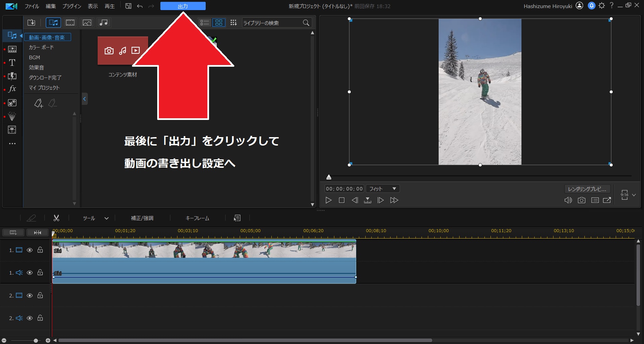Open the 補正/強調 panel

click(142, 218)
